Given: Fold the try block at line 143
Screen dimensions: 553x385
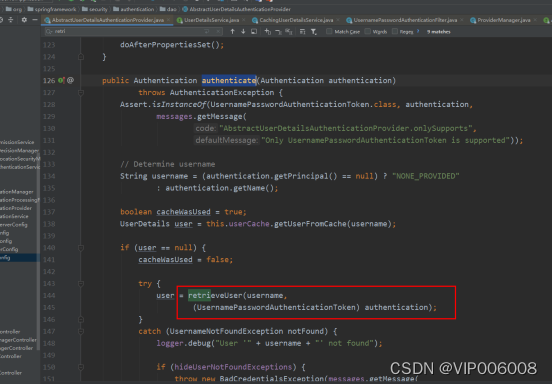Looking at the screenshot, I should (81, 284).
